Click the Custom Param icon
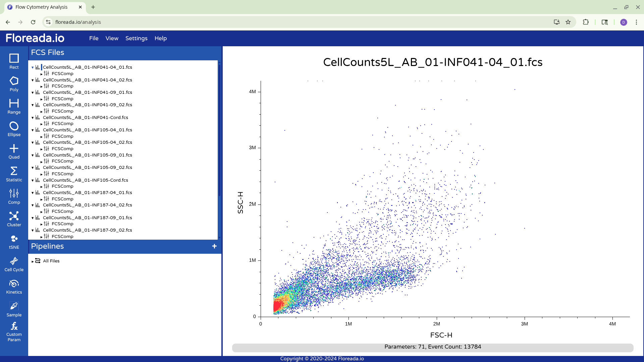Image resolution: width=644 pixels, height=362 pixels. 14,331
